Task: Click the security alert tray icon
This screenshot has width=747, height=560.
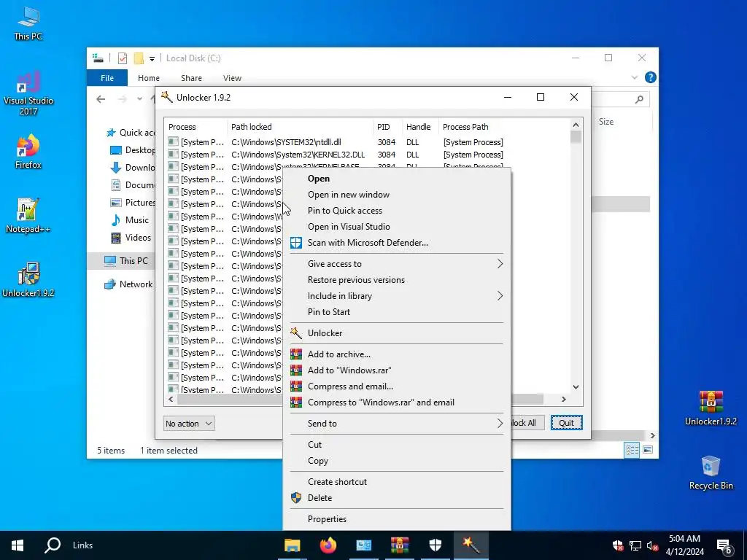Action: [x=617, y=545]
